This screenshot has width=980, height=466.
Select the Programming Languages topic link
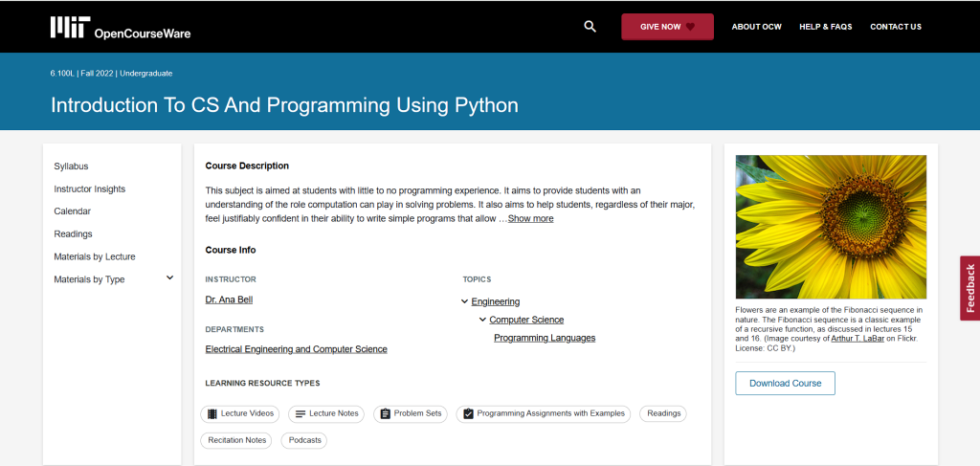pyautogui.click(x=545, y=338)
